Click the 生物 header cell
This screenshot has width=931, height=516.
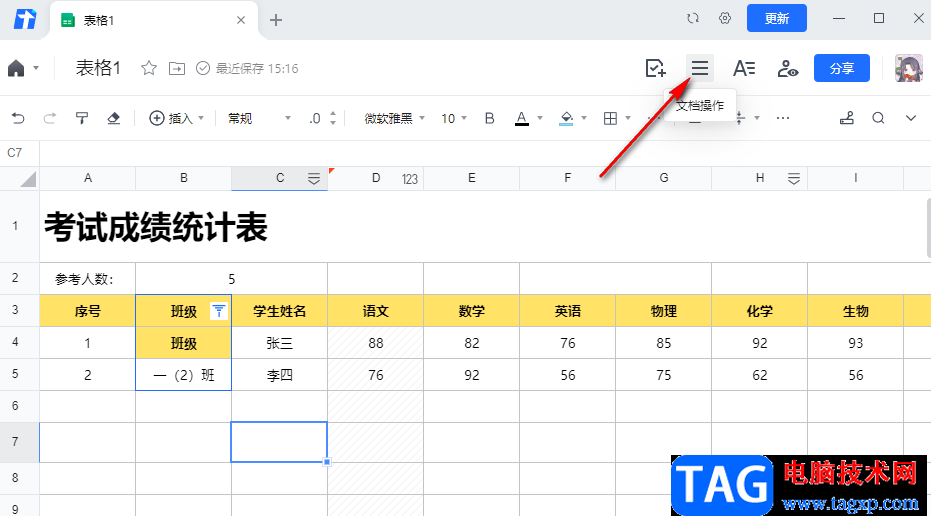coord(856,311)
